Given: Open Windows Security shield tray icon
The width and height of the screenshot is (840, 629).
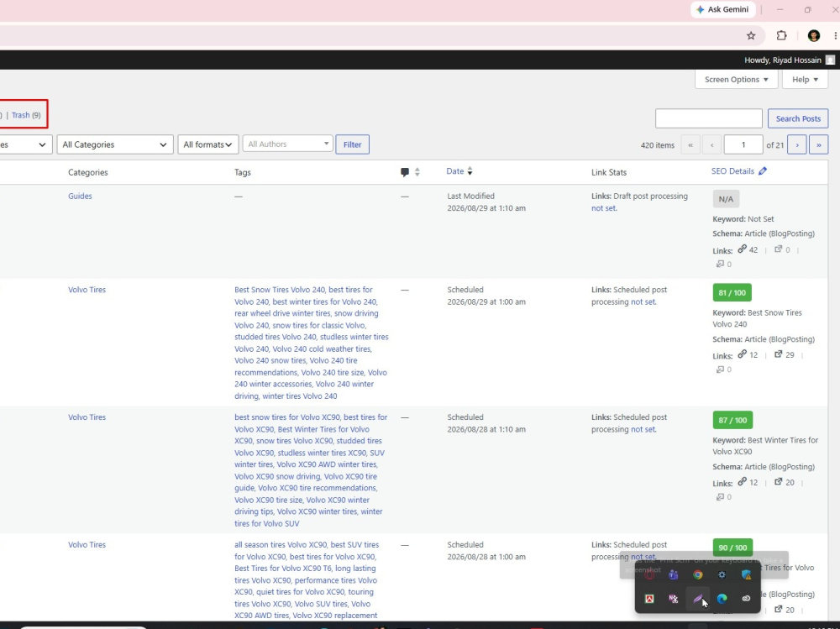Looking at the screenshot, I should tap(746, 575).
